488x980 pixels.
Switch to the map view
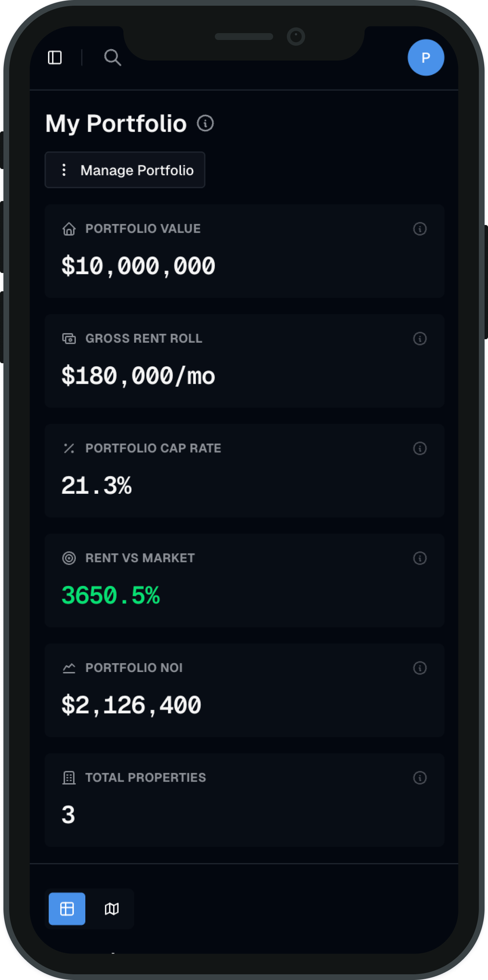pos(112,909)
